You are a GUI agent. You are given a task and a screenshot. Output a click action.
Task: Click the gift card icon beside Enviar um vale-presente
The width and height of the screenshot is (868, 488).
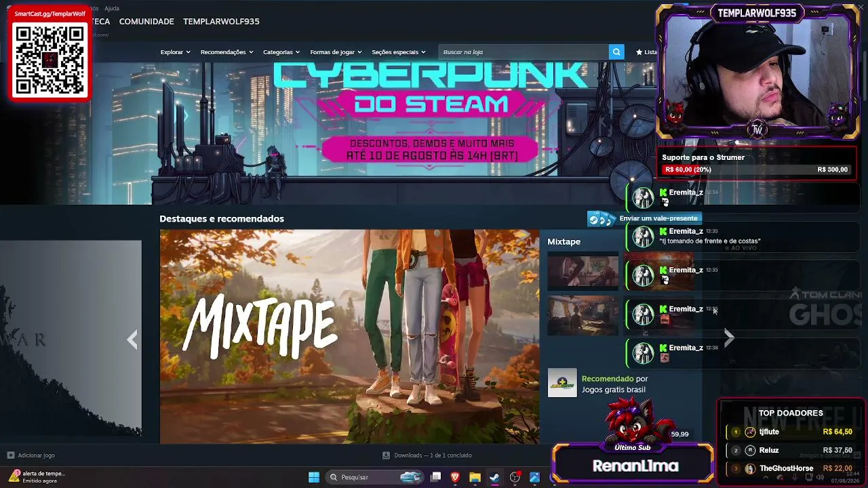601,218
